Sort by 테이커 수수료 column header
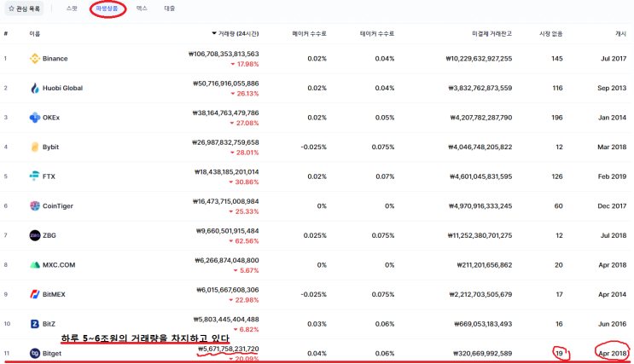 coord(377,33)
